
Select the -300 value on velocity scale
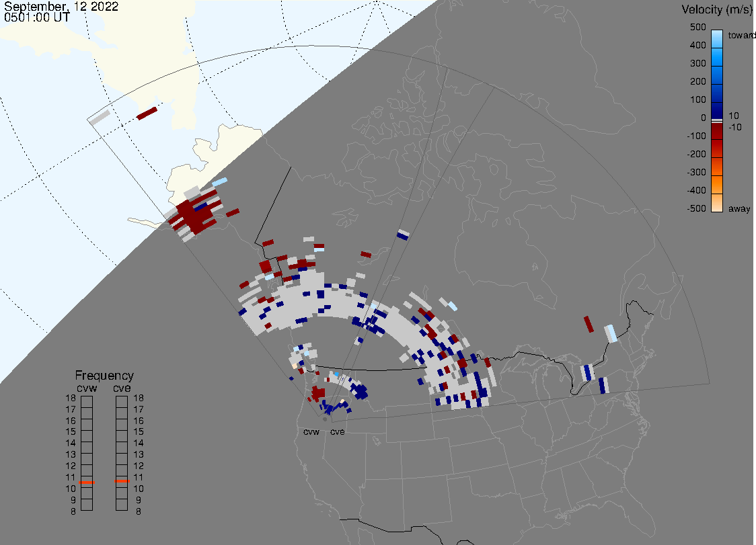[696, 173]
